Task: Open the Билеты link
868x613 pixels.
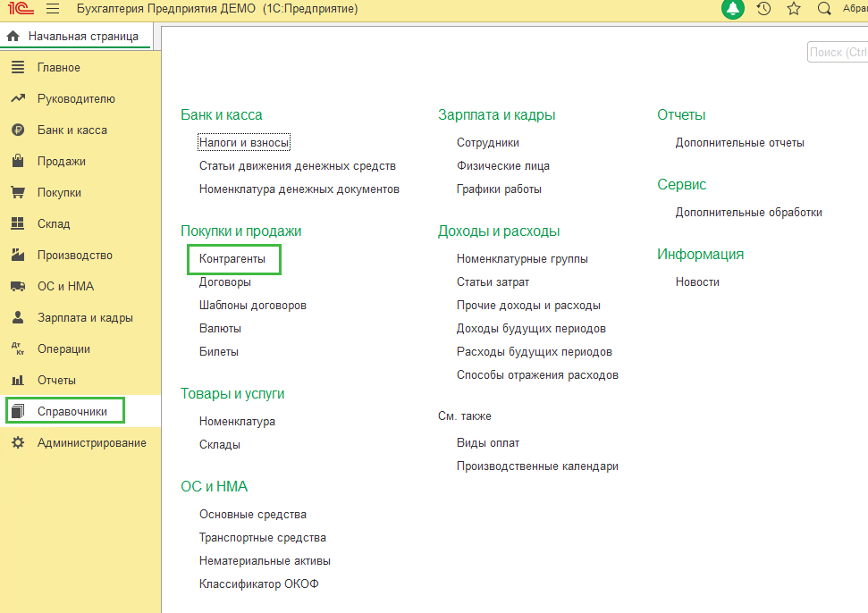Action: 219,352
